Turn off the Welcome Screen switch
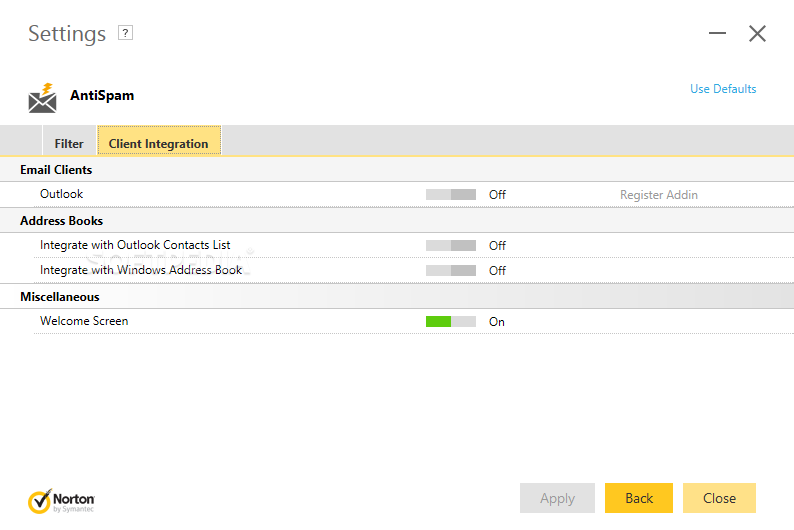The height and width of the screenshot is (530, 794). point(451,321)
